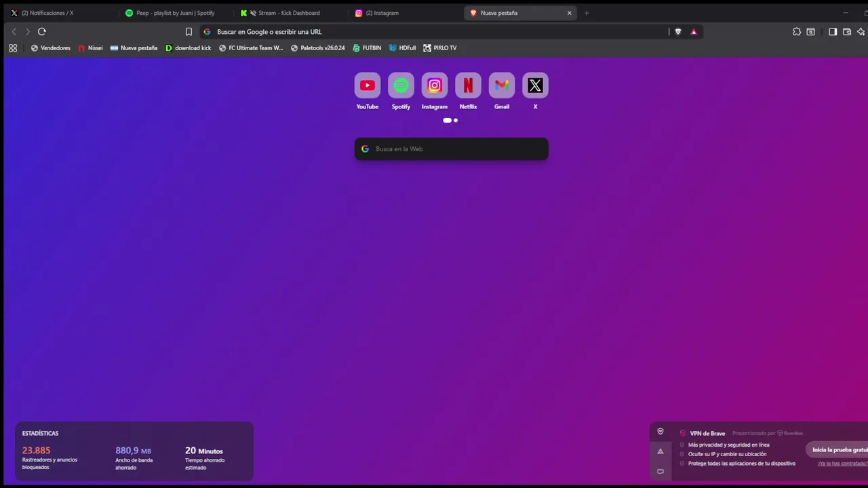The height and width of the screenshot is (488, 868).
Task: Open the Spotify shortcut tile
Action: click(x=401, y=85)
